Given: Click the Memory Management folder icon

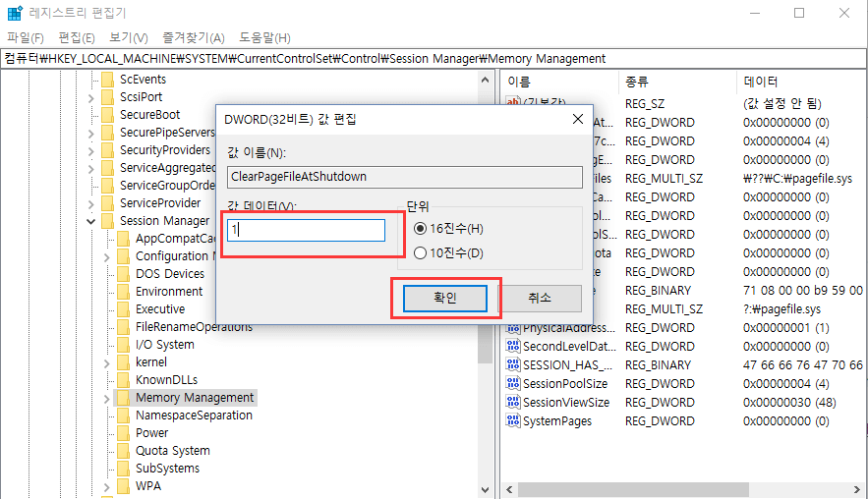Looking at the screenshot, I should [122, 398].
